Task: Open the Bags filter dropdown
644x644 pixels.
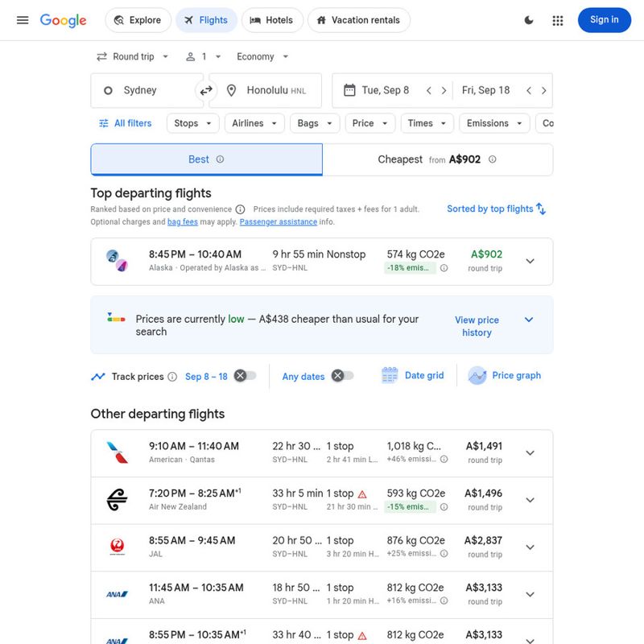Action: pos(315,123)
